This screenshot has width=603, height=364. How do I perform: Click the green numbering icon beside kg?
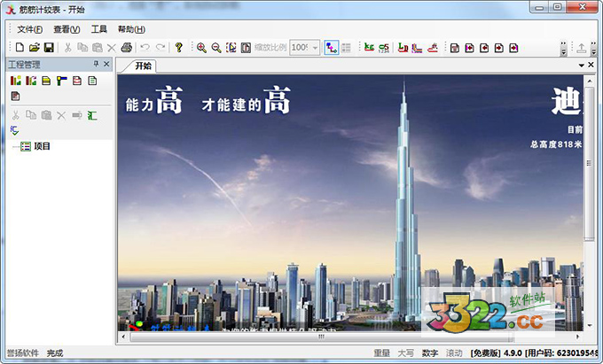384,48
